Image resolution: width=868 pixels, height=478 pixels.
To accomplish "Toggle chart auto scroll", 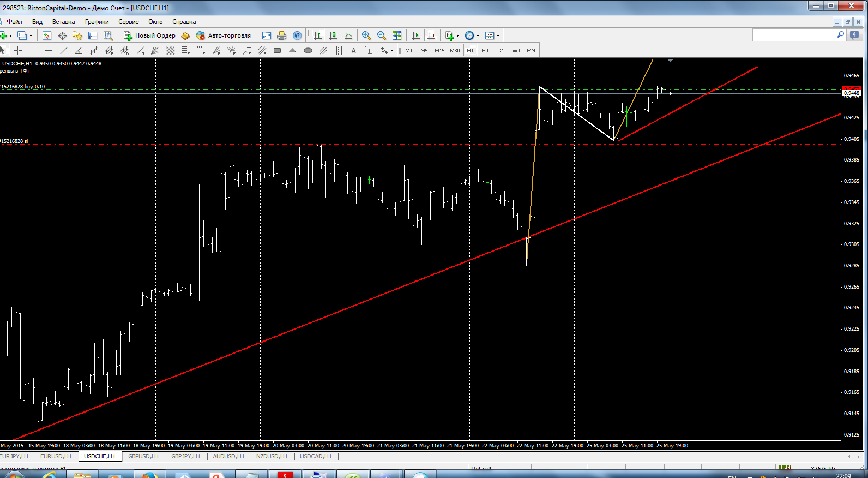I will point(416,35).
